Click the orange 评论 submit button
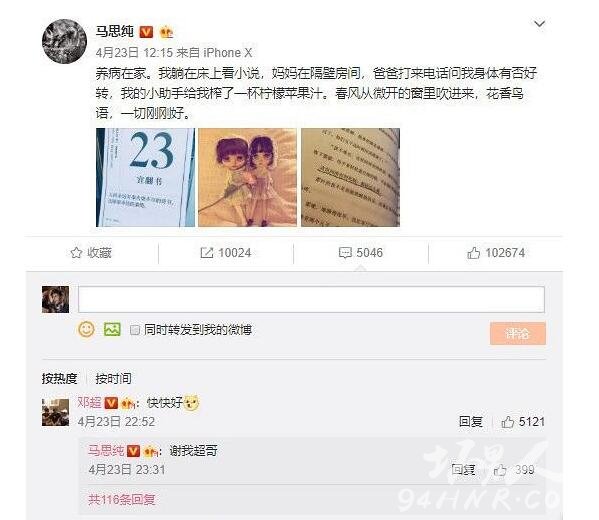Screen dimensions: 599x520 pos(518,334)
